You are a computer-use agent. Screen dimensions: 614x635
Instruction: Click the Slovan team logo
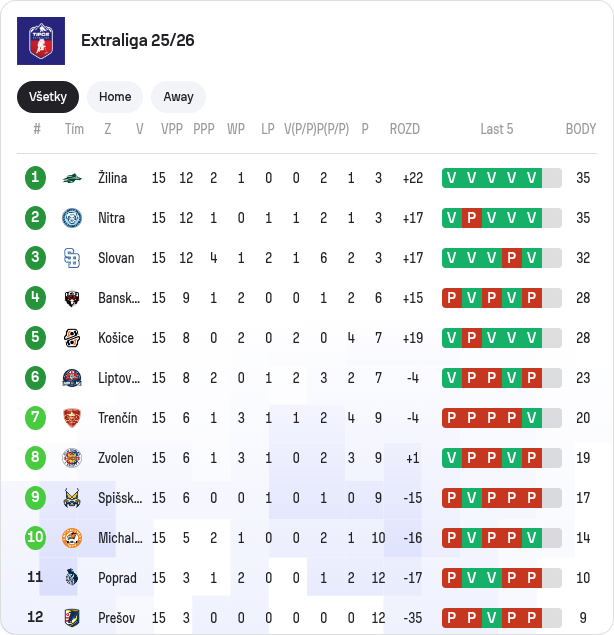pos(72,258)
